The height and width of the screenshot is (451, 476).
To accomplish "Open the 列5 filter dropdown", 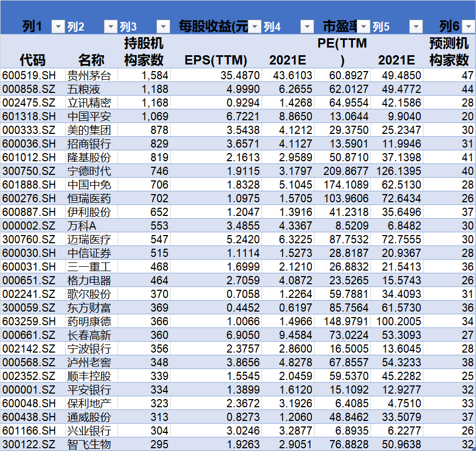I will [416, 27].
